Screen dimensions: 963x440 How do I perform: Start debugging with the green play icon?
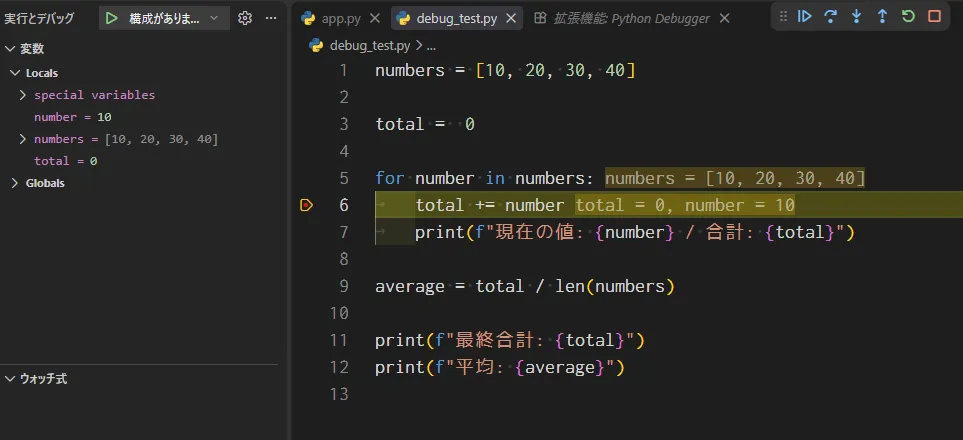click(x=111, y=18)
